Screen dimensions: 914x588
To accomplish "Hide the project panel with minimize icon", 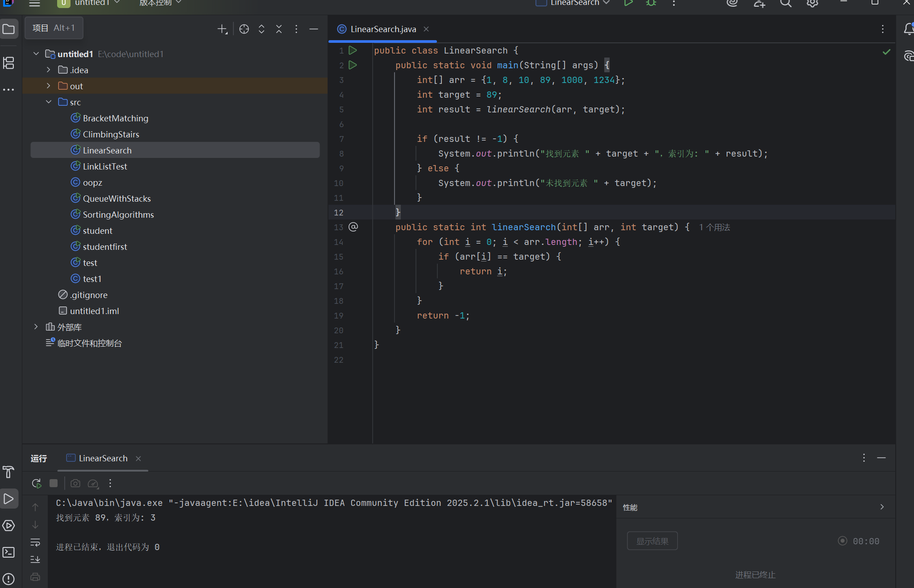I will (314, 29).
